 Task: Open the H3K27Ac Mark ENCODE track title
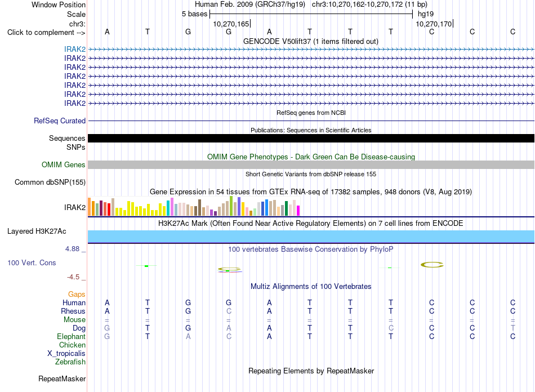coord(311,224)
